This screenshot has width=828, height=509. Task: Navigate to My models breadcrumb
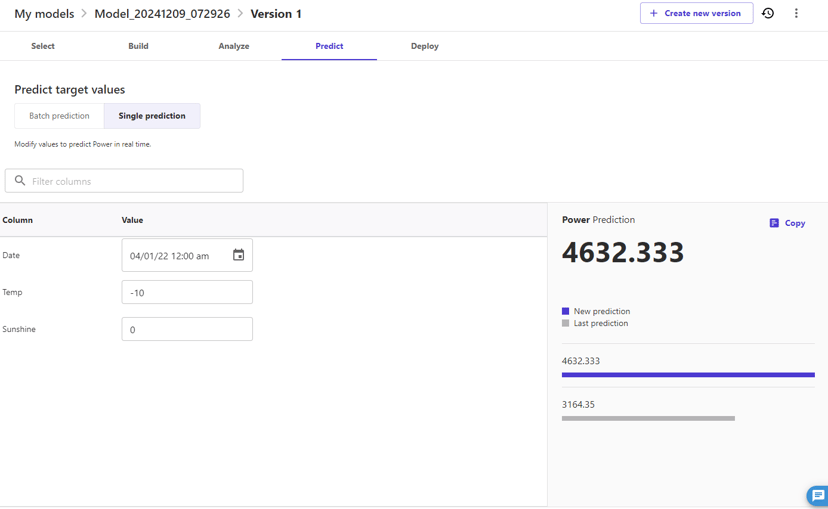pyautogui.click(x=44, y=14)
